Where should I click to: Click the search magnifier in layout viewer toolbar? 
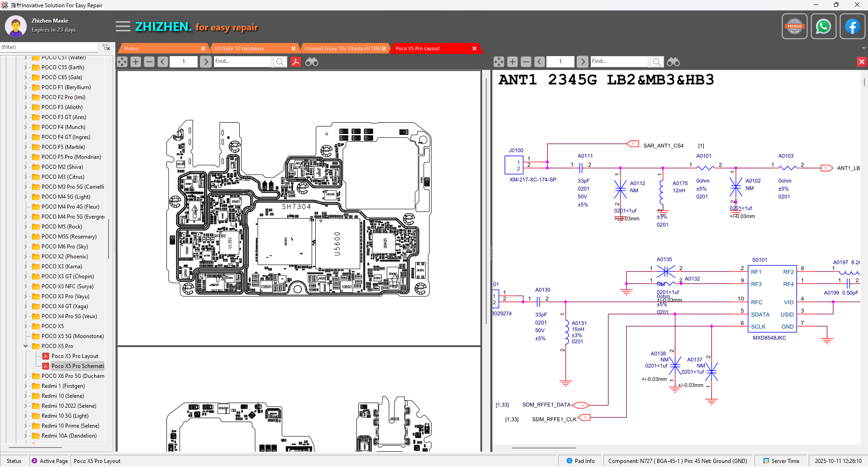[x=280, y=62]
